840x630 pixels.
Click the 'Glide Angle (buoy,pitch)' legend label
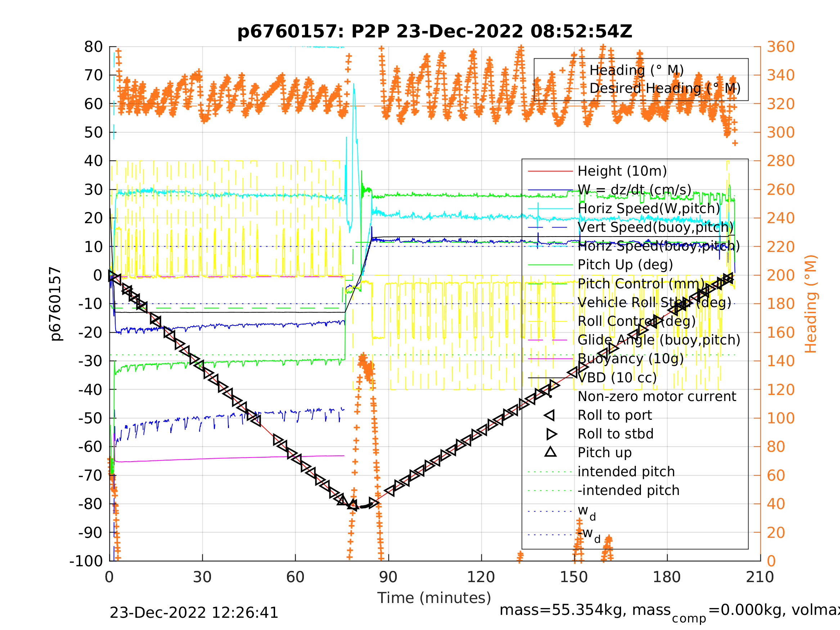659,340
